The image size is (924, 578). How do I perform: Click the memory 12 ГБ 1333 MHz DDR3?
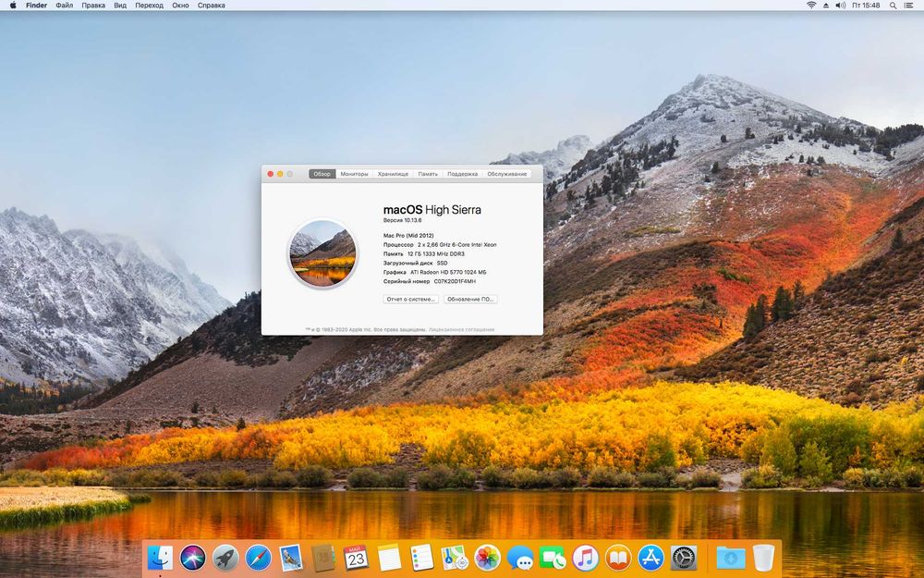click(435, 253)
